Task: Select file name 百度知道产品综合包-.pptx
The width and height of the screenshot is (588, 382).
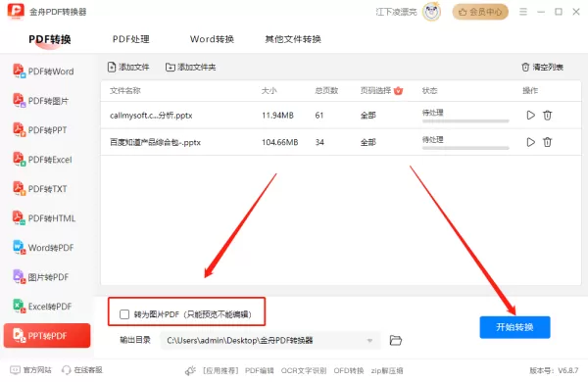Action: click(155, 142)
